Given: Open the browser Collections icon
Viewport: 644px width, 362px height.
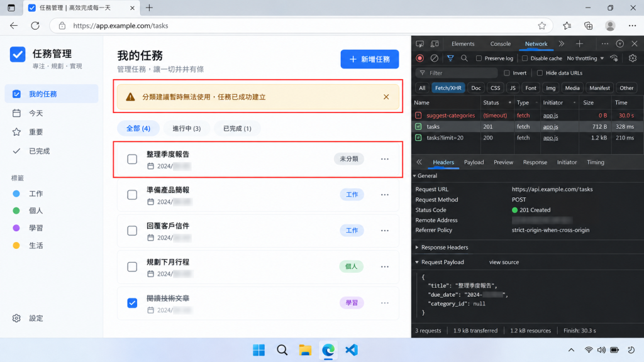Looking at the screenshot, I should [589, 26].
